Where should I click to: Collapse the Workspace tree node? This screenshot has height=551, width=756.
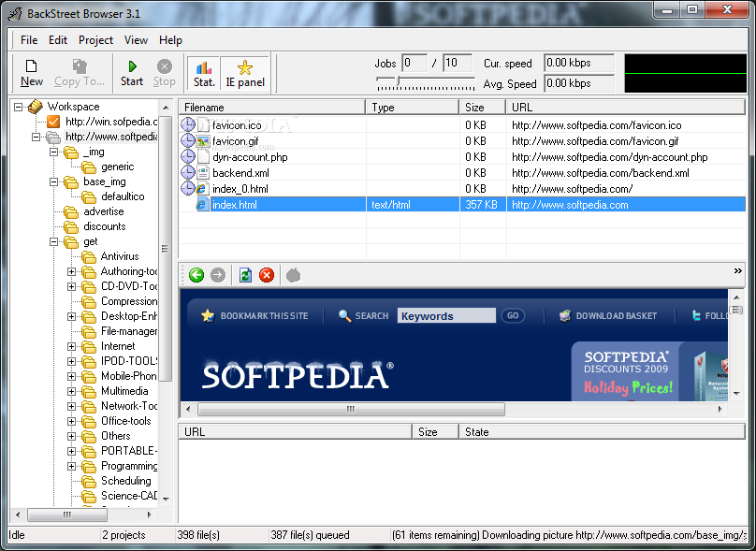19,107
